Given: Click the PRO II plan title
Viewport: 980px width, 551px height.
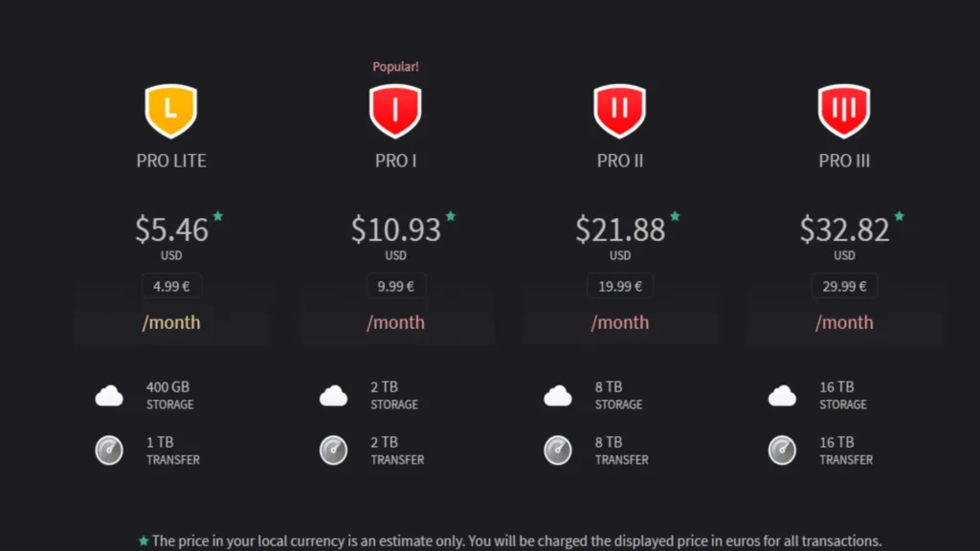Looking at the screenshot, I should 619,161.
